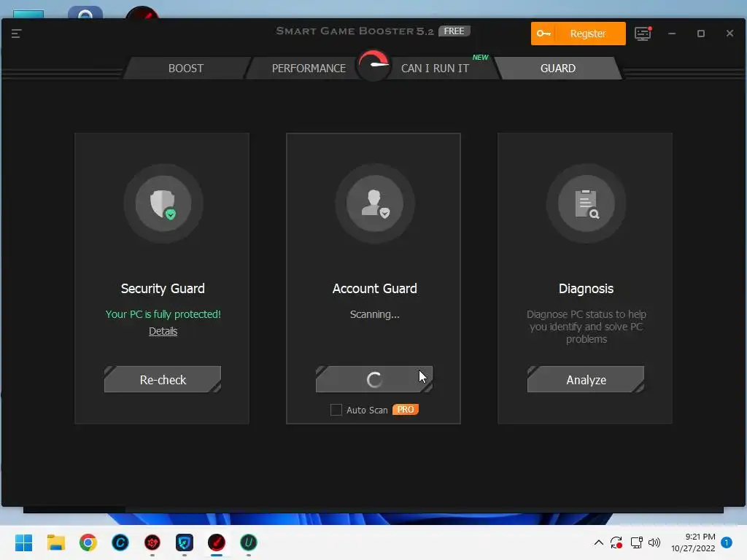747x560 pixels.
Task: Click the red speedometer gauge logo
Action: point(373,65)
